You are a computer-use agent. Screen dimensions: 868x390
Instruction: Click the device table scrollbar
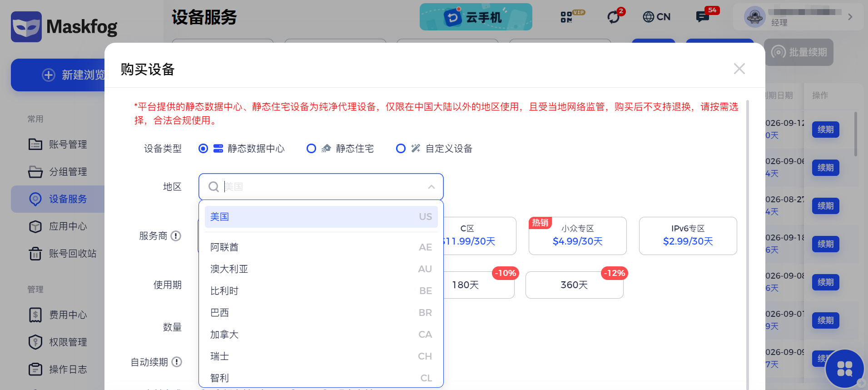click(x=856, y=134)
